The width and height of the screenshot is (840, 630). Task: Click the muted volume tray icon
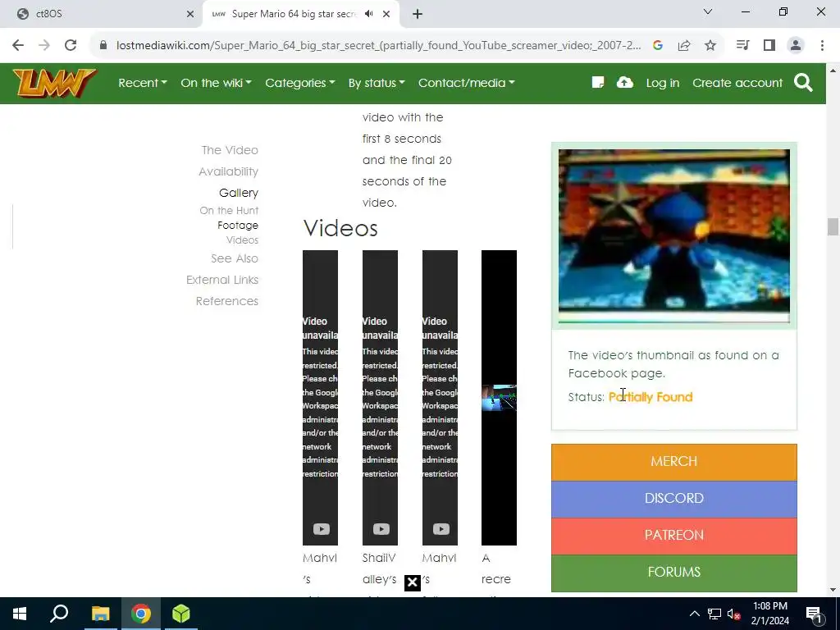[x=734, y=614]
